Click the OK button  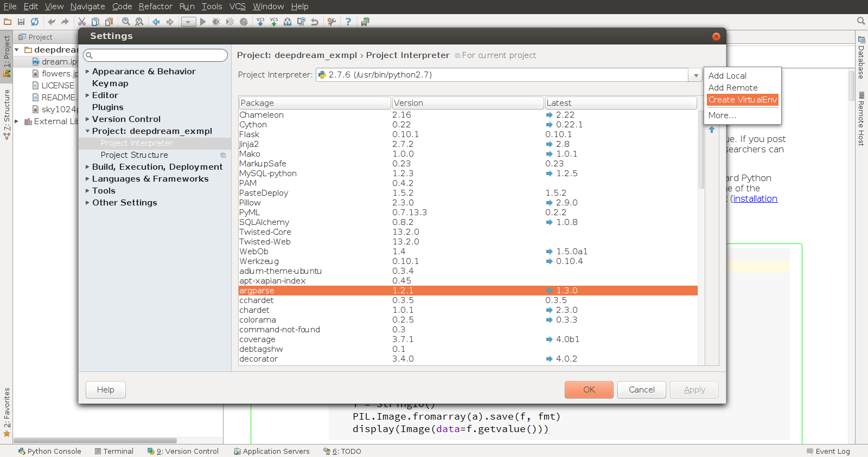coord(589,390)
